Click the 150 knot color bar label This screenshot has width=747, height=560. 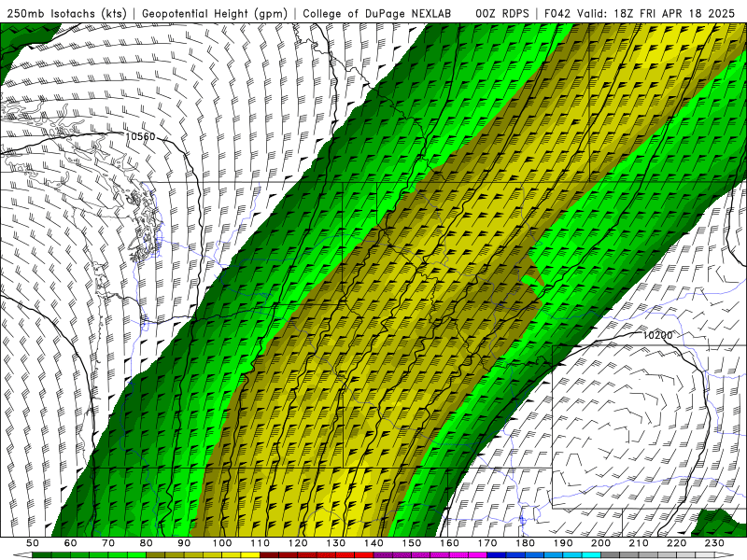coord(411,543)
